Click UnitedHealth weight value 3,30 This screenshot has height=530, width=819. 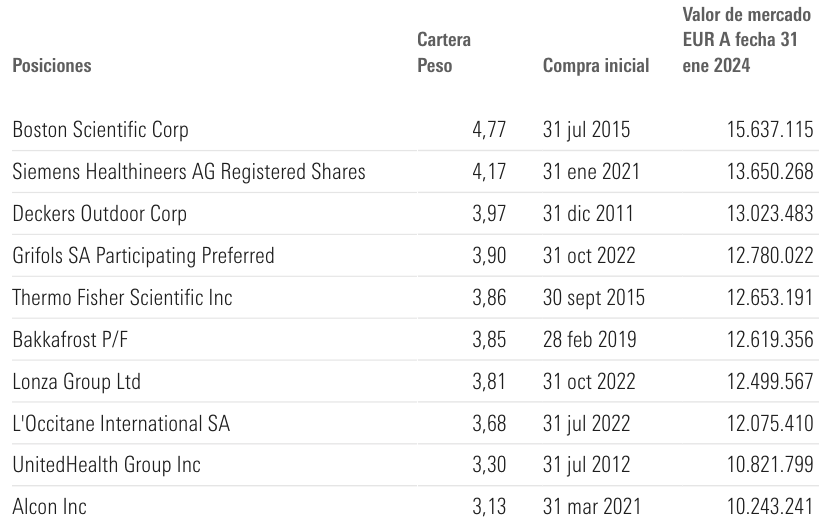tap(488, 466)
